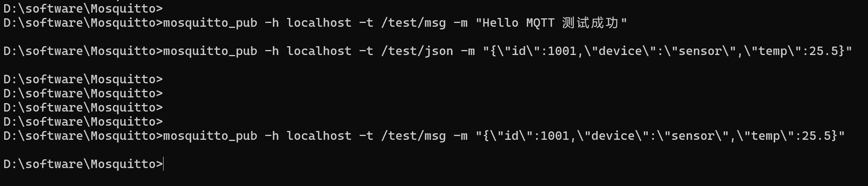Click the -m flag in the Hello MQTT command
This screenshot has height=186, width=868.
point(461,23)
